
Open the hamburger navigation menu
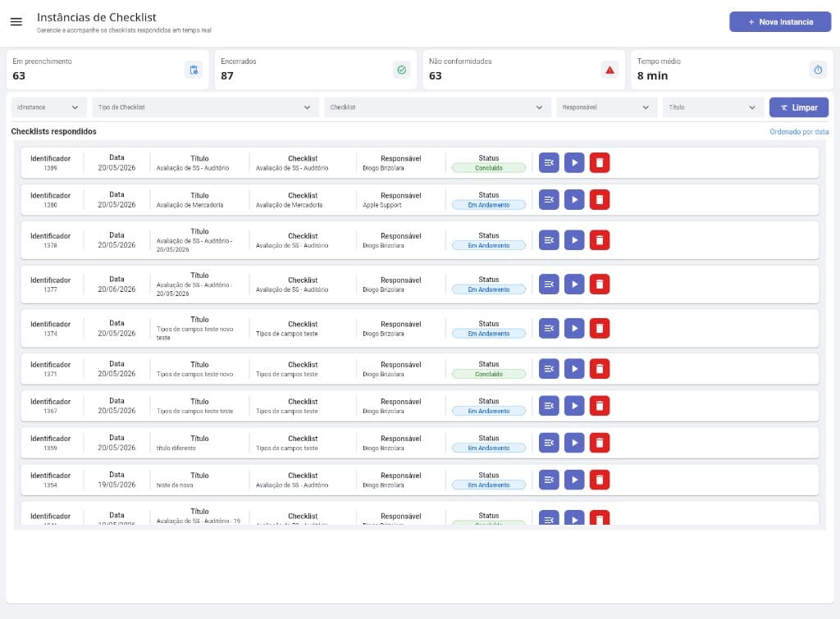point(16,22)
